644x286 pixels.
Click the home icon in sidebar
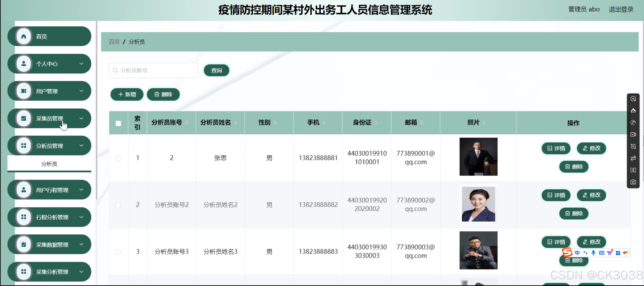pos(24,36)
